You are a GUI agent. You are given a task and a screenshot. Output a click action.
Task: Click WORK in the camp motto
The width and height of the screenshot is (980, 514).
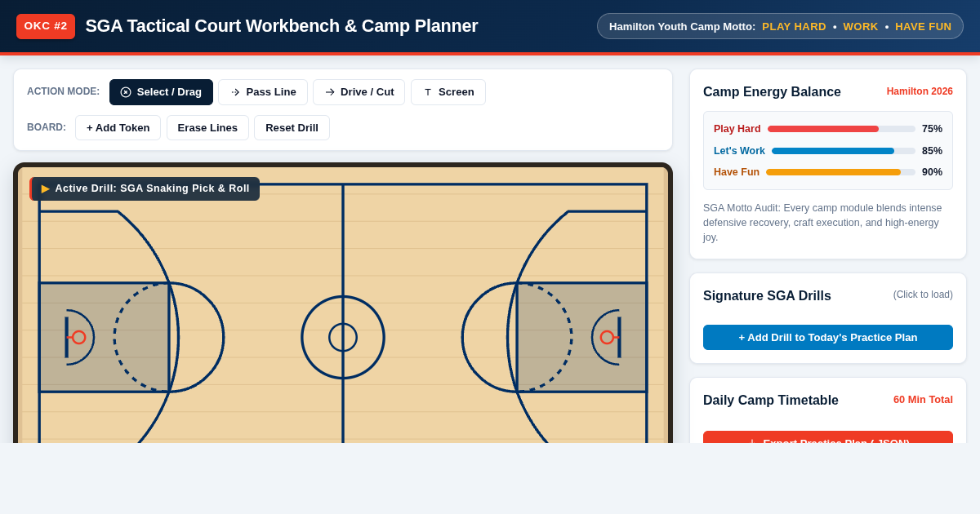point(861,26)
